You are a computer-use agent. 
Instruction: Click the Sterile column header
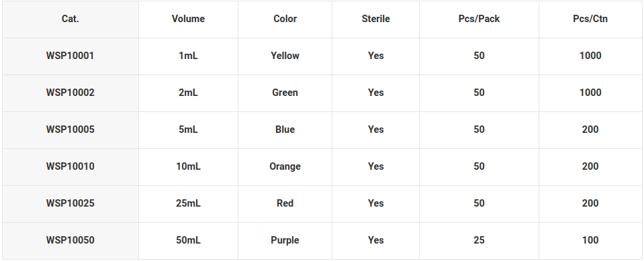point(376,19)
